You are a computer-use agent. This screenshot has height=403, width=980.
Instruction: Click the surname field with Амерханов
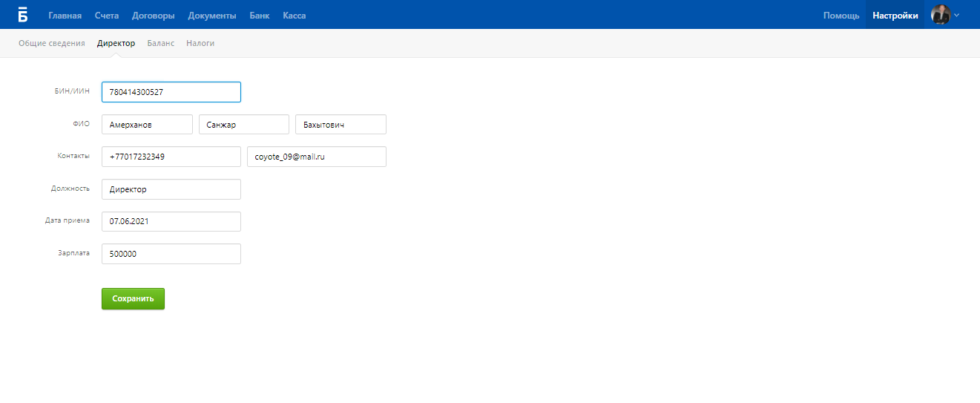click(x=147, y=125)
